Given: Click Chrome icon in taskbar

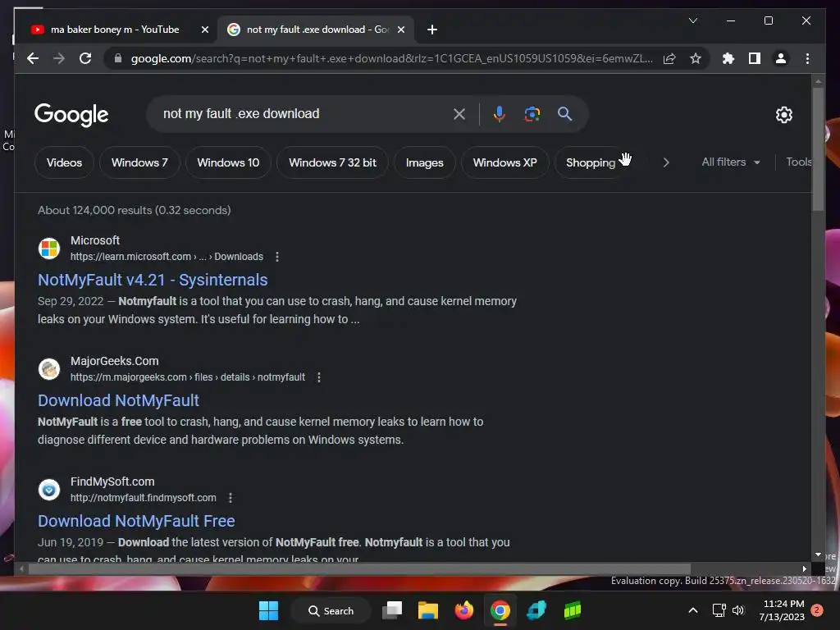Looking at the screenshot, I should pyautogui.click(x=500, y=610).
